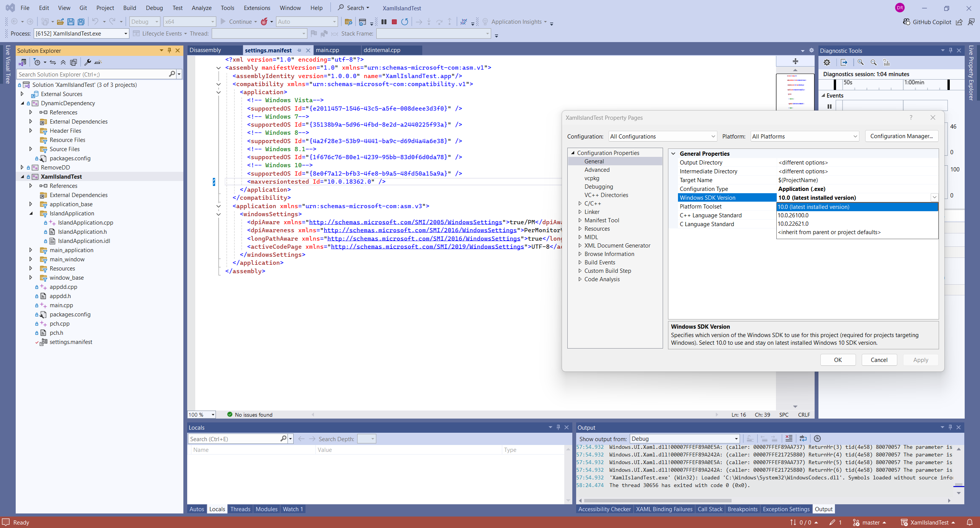Open the Debug menu
The height and width of the screenshot is (528, 980).
[x=154, y=8]
